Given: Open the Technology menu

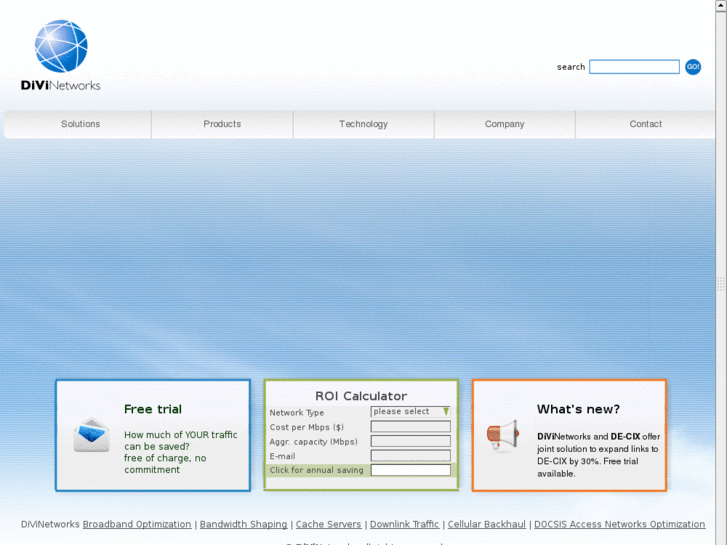Looking at the screenshot, I should tap(363, 124).
